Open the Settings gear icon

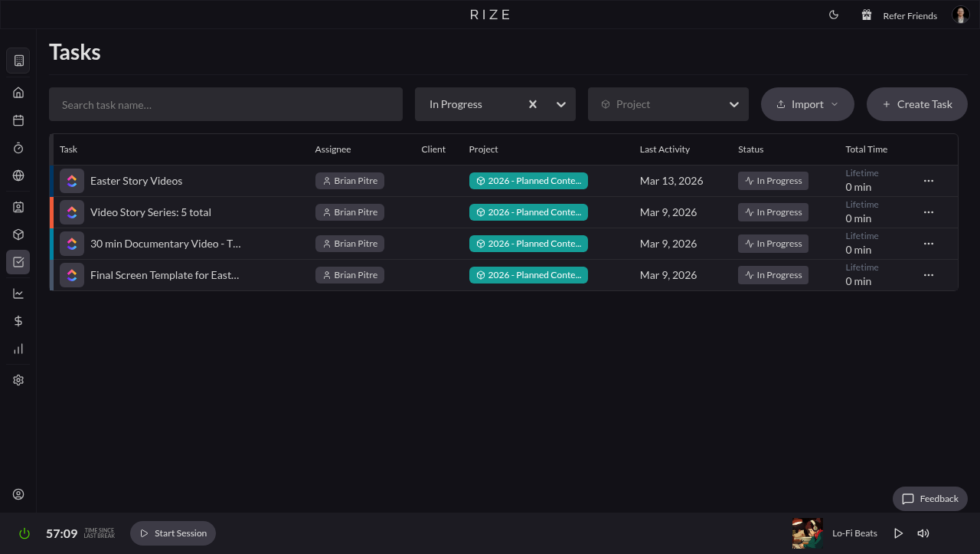pos(18,380)
